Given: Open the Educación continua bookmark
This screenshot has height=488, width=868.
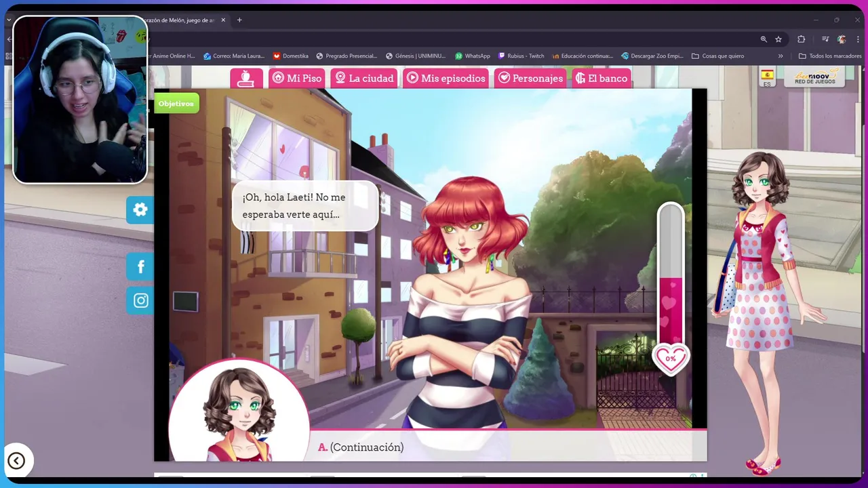Looking at the screenshot, I should (583, 56).
